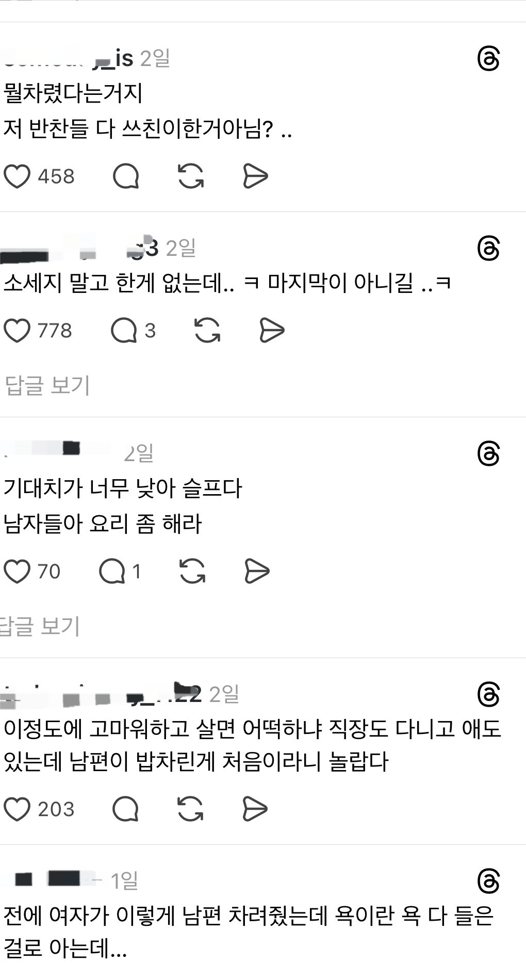The image size is (526, 980).
Task: Like the comment with 458 likes
Action: (18, 176)
